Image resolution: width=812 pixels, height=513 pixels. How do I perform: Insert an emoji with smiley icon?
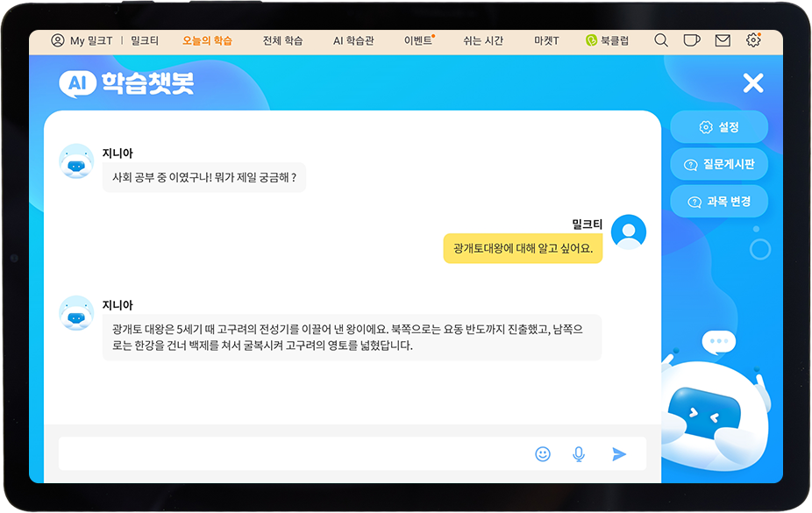(542, 454)
